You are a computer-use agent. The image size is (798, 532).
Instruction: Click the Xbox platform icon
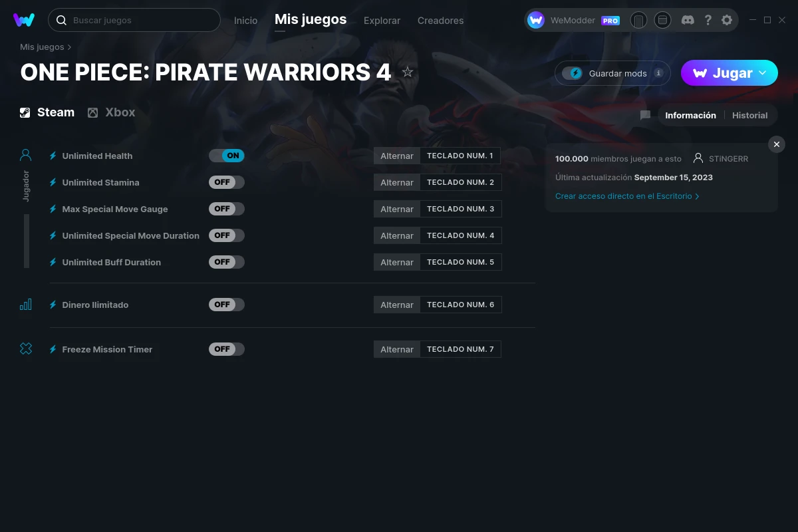[93, 112]
